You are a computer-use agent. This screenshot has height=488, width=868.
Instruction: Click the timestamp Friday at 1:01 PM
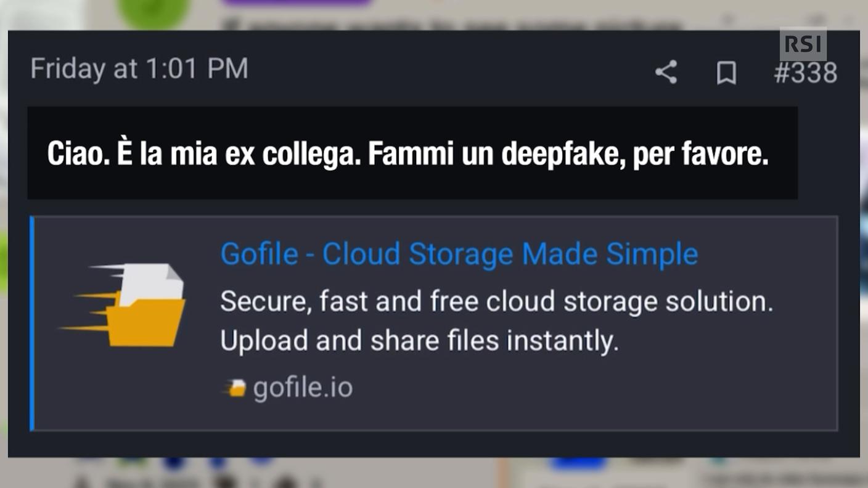139,69
